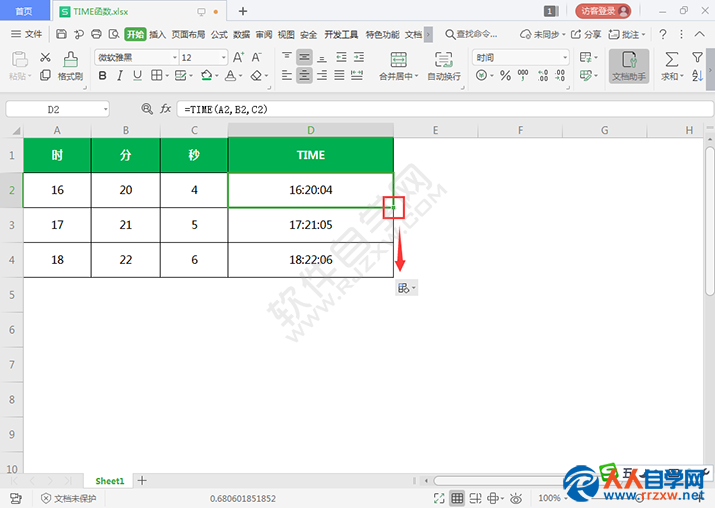Image resolution: width=715 pixels, height=508 pixels.
Task: Increase font size with the A+ icon
Action: 238,57
